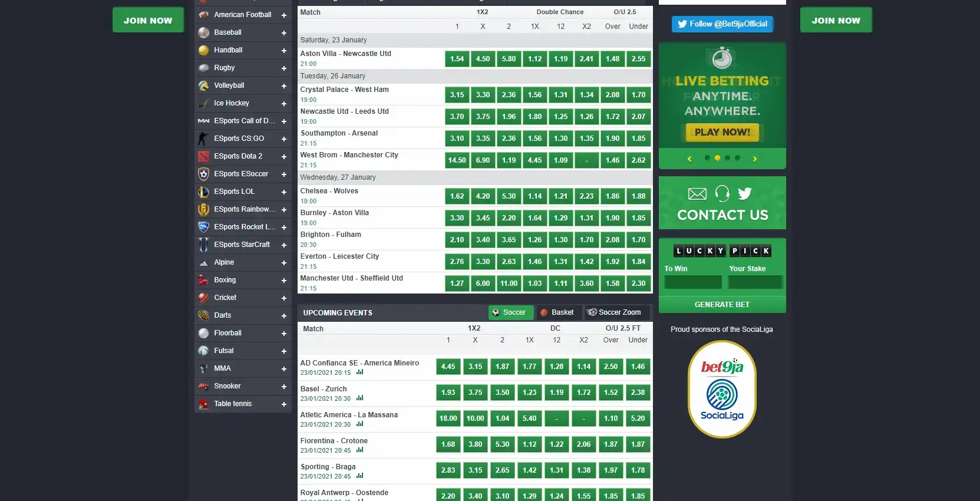Screen dimensions: 980x501
Task: Click the Boxing gloves icon in sidebar
Action: point(203,280)
